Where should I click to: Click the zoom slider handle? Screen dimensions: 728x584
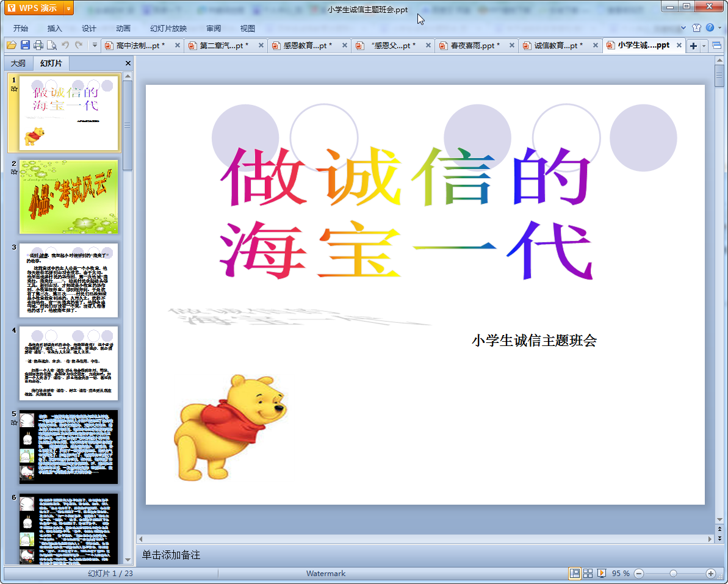[673, 574]
